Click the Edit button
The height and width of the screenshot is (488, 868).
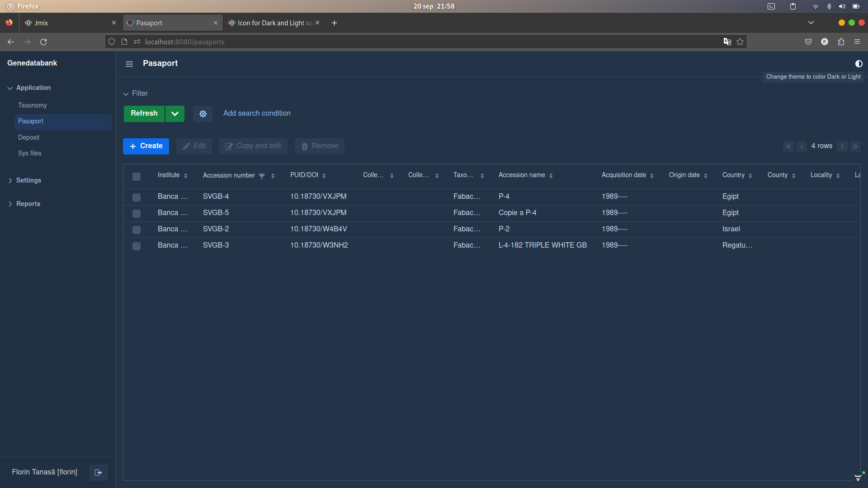point(194,146)
